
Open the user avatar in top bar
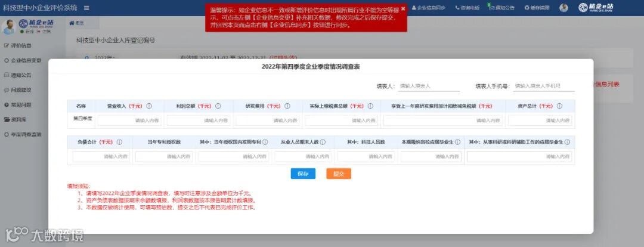[x=563, y=8]
